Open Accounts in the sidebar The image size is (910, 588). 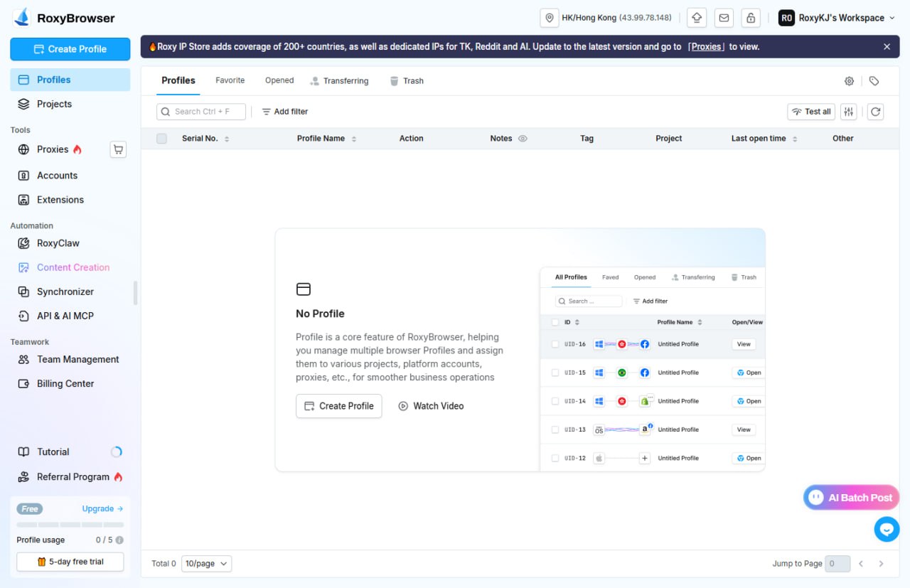(70, 176)
